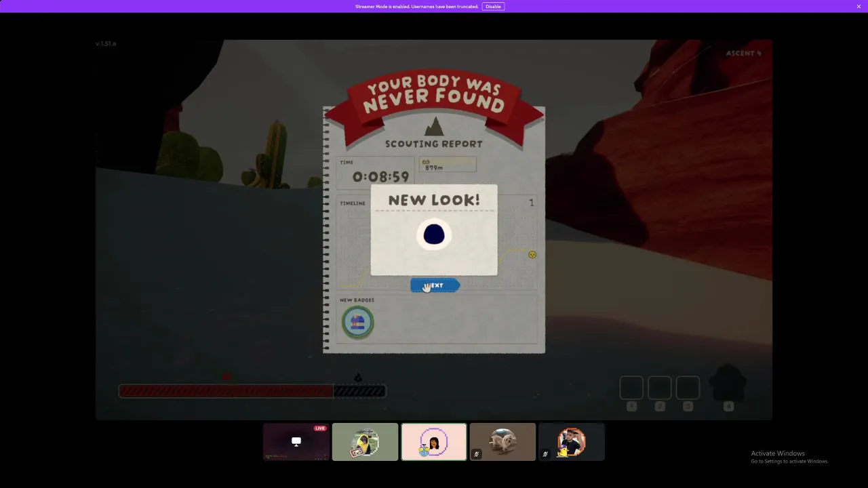Select the new look eye cosmetic
The height and width of the screenshot is (488, 868).
tap(434, 235)
